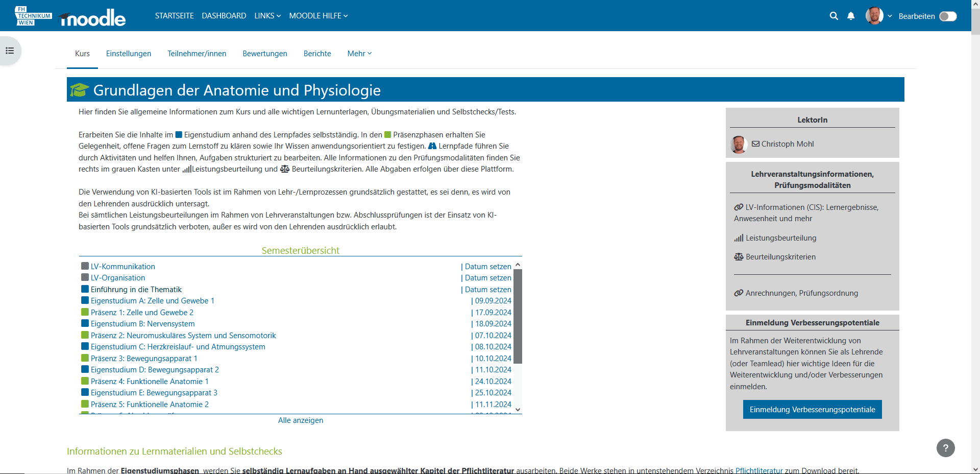The width and height of the screenshot is (980, 474).
Task: Click the Semesterübersicht scroll up arrow
Action: (518, 265)
